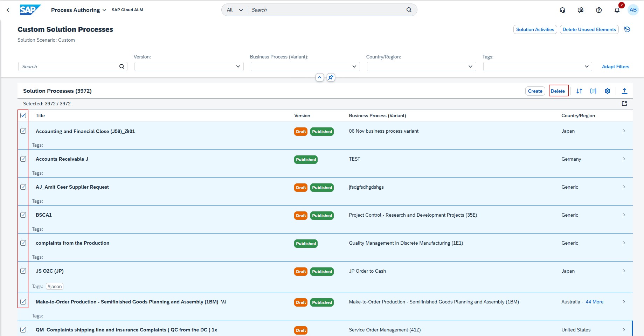Click the table group icon
Viewport: 644px width, 336px height.
[593, 91]
